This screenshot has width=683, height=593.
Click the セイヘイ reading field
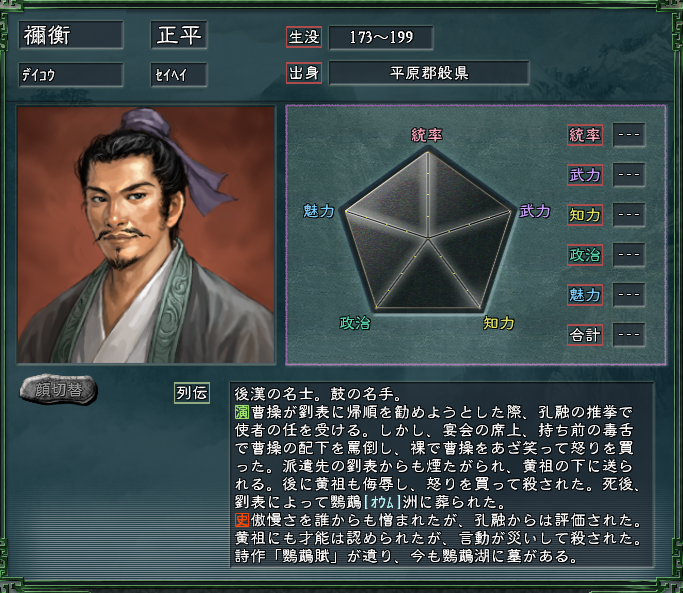(x=179, y=75)
